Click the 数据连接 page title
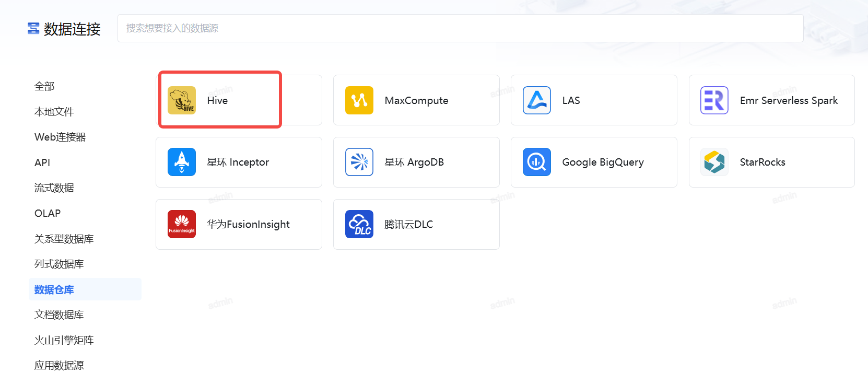This screenshot has width=868, height=384. (x=72, y=29)
